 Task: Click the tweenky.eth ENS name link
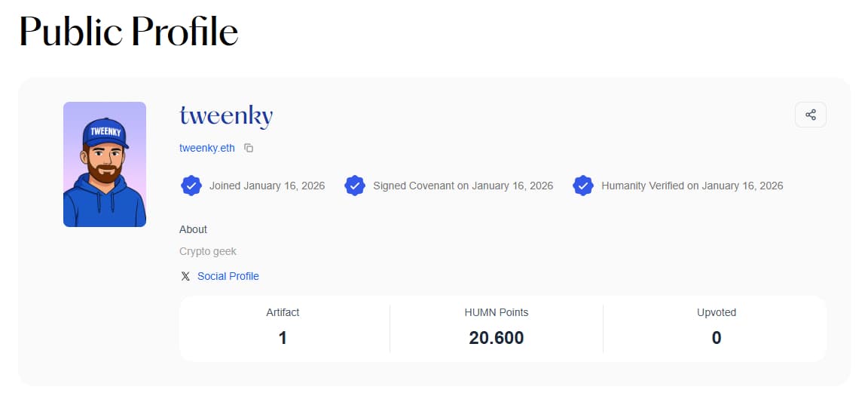click(x=207, y=148)
